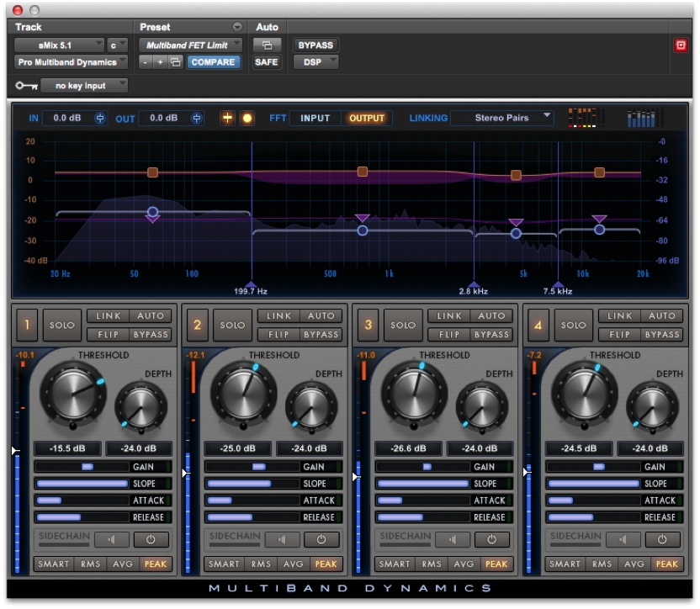Click the automation enable window icon
The width and height of the screenshot is (700, 609).
click(x=267, y=45)
